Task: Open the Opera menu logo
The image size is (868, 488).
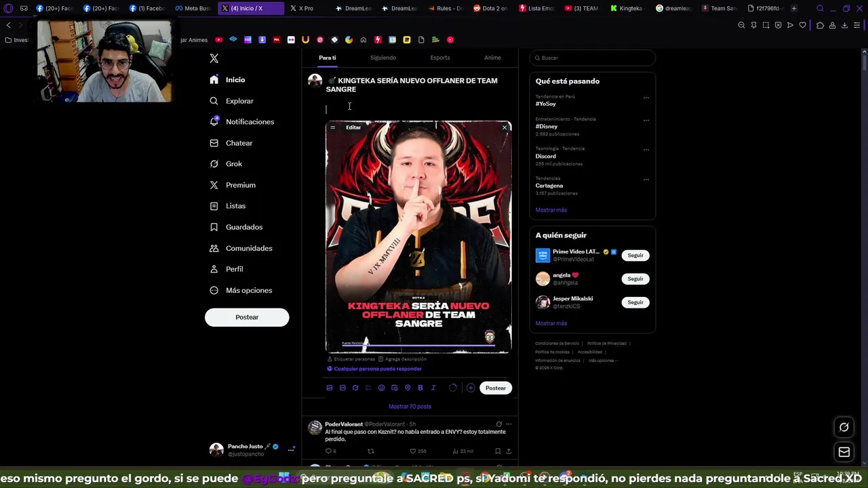Action: tap(8, 8)
